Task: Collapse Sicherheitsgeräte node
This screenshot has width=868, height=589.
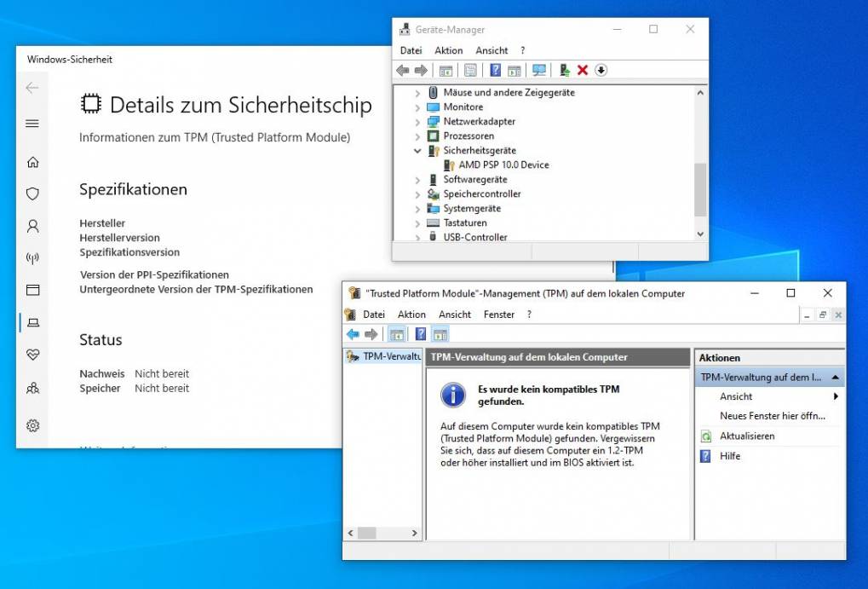Action: [x=417, y=151]
